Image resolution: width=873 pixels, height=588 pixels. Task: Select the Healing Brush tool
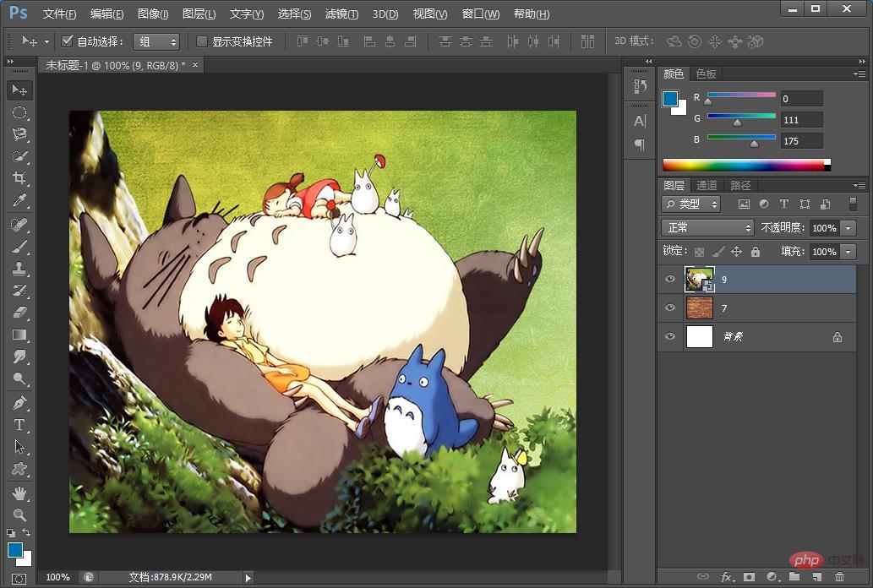tap(19, 225)
